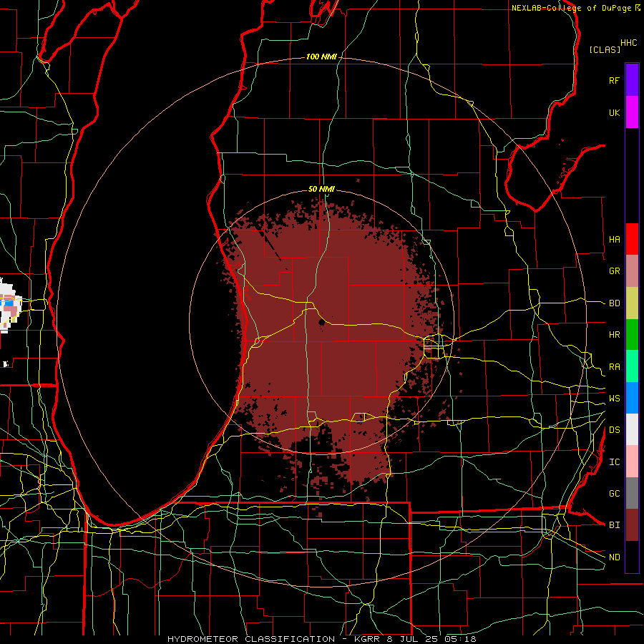Click the BI legend label
Image resolution: width=644 pixels, height=644 pixels.
click(x=614, y=525)
